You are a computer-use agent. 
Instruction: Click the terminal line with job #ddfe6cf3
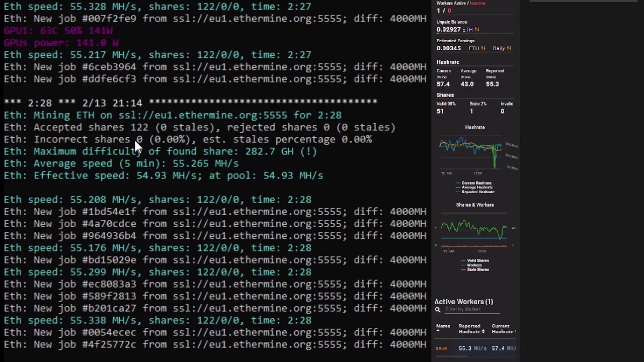pos(215,79)
